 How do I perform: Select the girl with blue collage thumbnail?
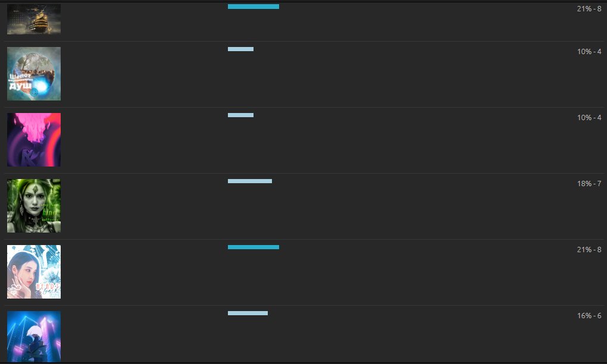point(34,272)
